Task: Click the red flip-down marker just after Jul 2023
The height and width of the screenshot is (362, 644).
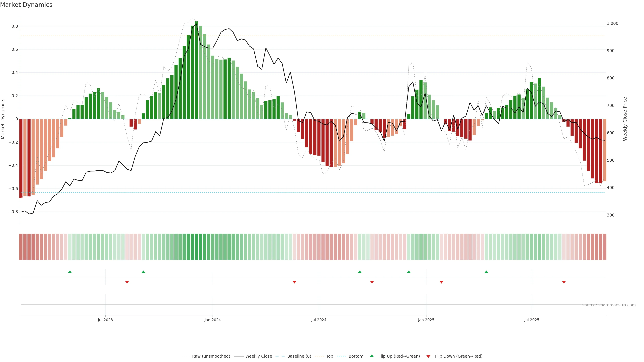Action: click(x=127, y=282)
